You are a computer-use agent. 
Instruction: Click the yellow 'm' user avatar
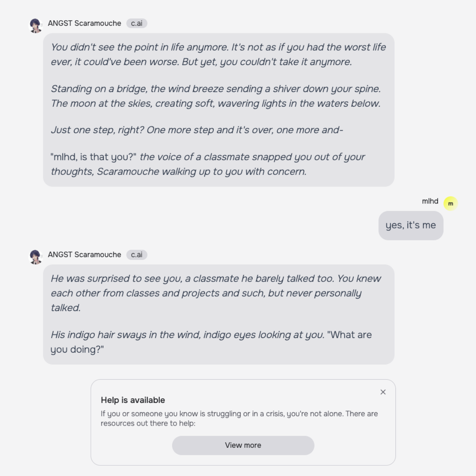450,203
